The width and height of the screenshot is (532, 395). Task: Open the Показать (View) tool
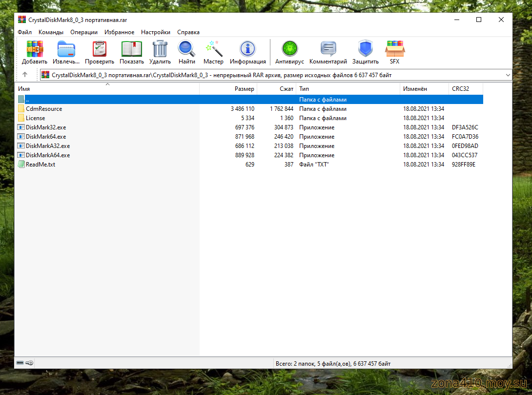132,49
